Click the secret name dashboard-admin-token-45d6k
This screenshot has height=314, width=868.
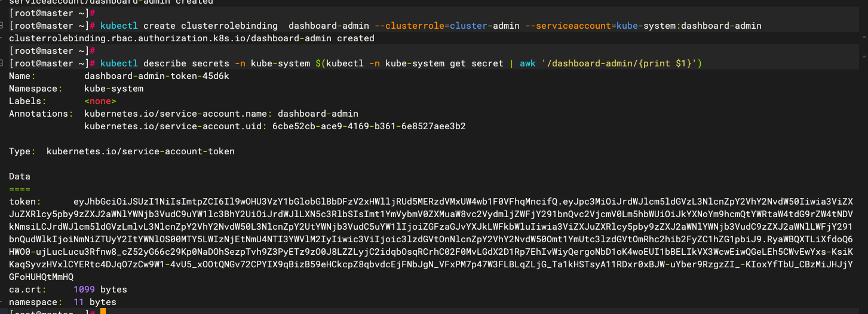point(157,76)
